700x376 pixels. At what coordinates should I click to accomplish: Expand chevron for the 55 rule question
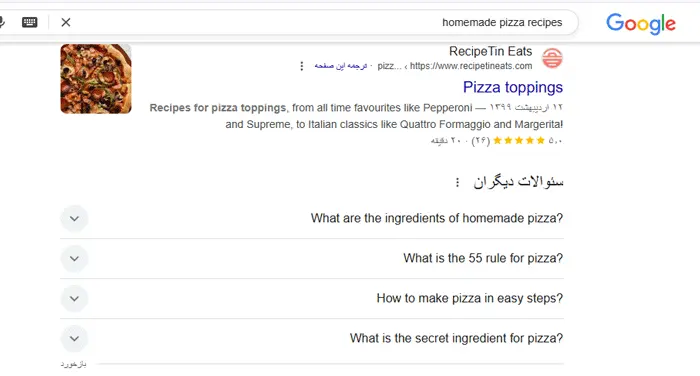[x=74, y=259]
